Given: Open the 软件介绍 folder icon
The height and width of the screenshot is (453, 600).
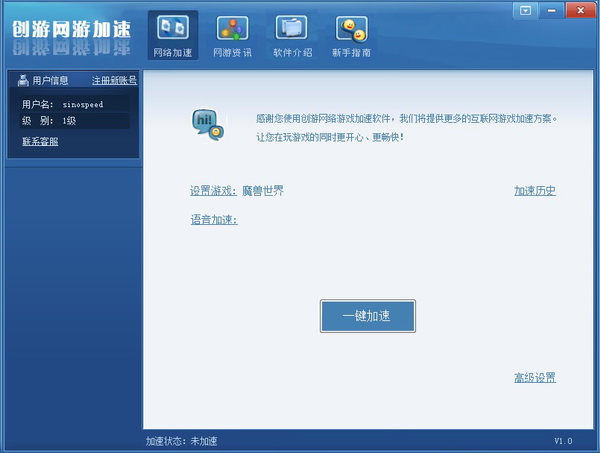Looking at the screenshot, I should [x=291, y=28].
